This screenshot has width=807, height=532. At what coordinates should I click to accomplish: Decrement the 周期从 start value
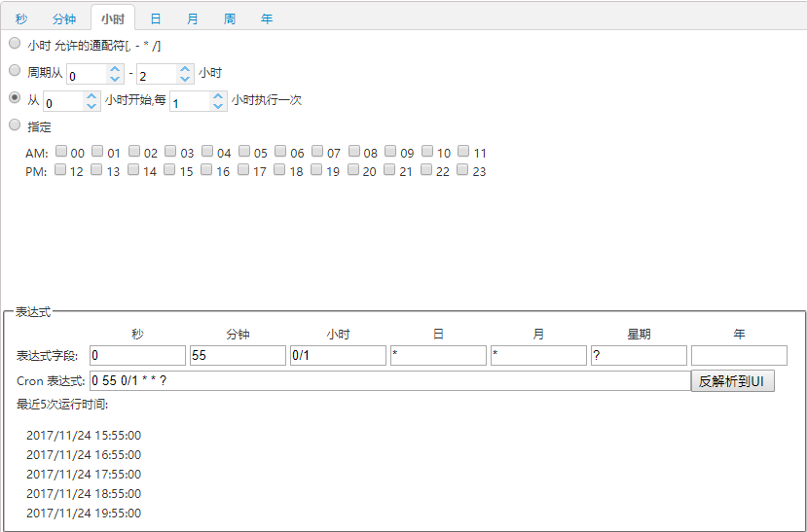tap(115, 79)
